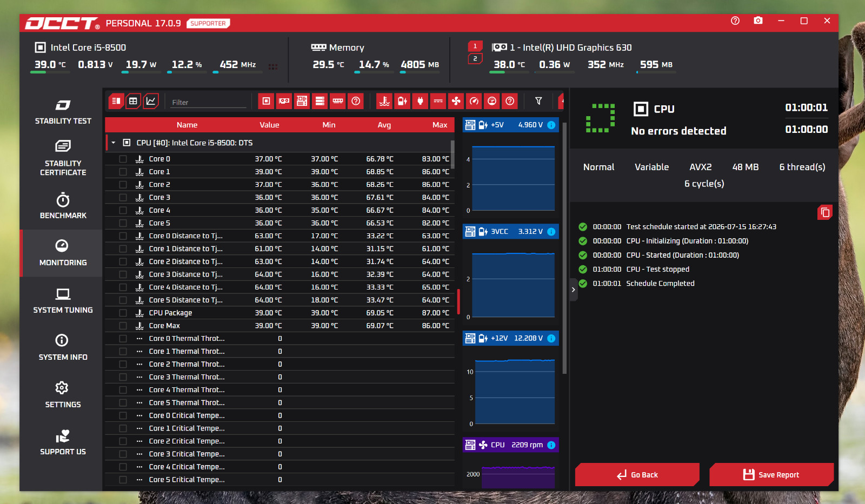Toggle the clock speed gauge filter icon
The image size is (865, 504).
474,101
